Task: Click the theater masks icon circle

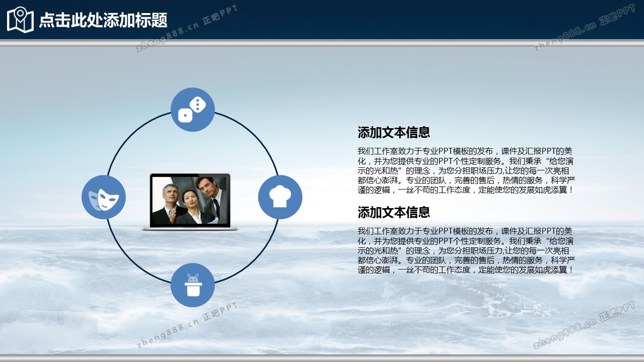Action: point(104,197)
